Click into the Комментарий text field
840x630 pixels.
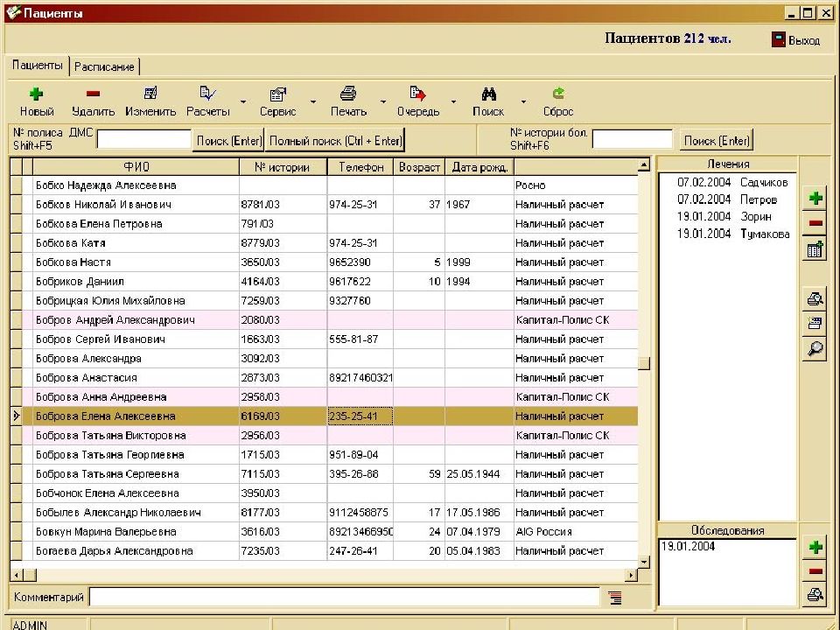point(345,597)
